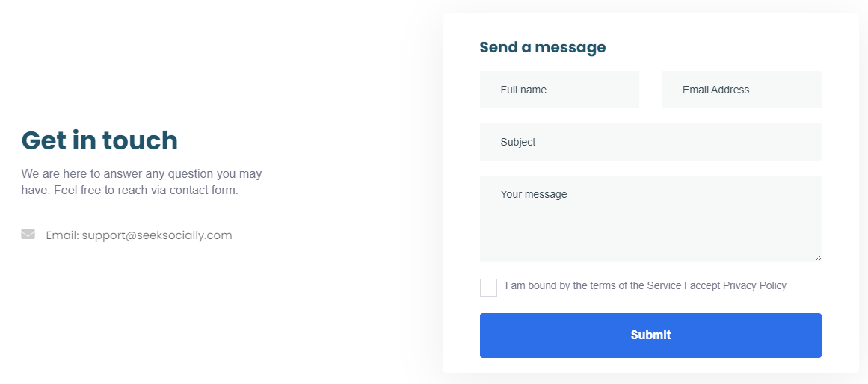
Task: Focus the Full name input field
Action: [x=559, y=90]
